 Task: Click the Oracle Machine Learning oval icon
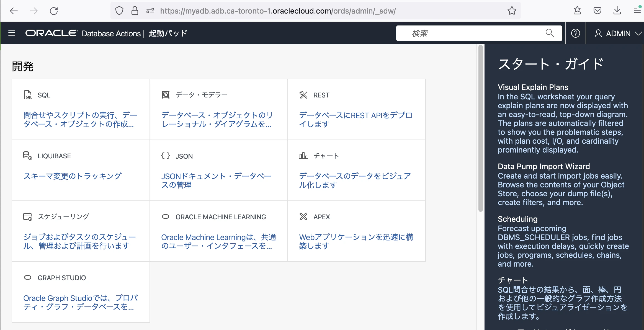coord(166,216)
